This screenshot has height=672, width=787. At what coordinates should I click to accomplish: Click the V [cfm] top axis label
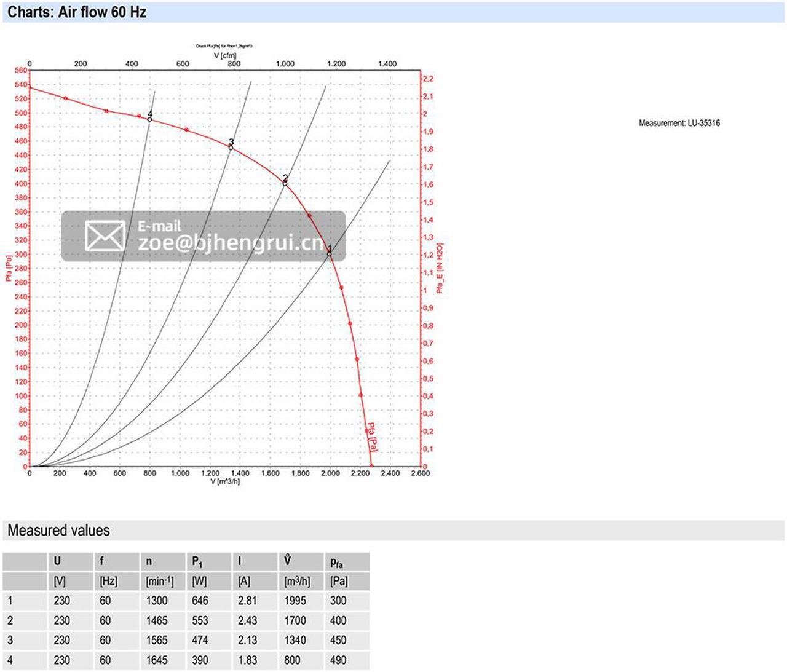click(x=225, y=55)
